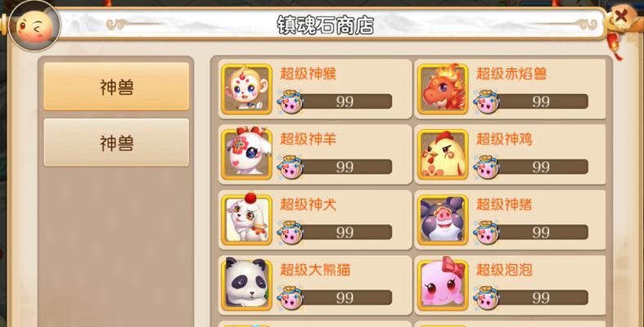Screen dimensions: 644x327
Task: Click soul stone currency icon beside 超级泡泡
Action: click(486, 298)
